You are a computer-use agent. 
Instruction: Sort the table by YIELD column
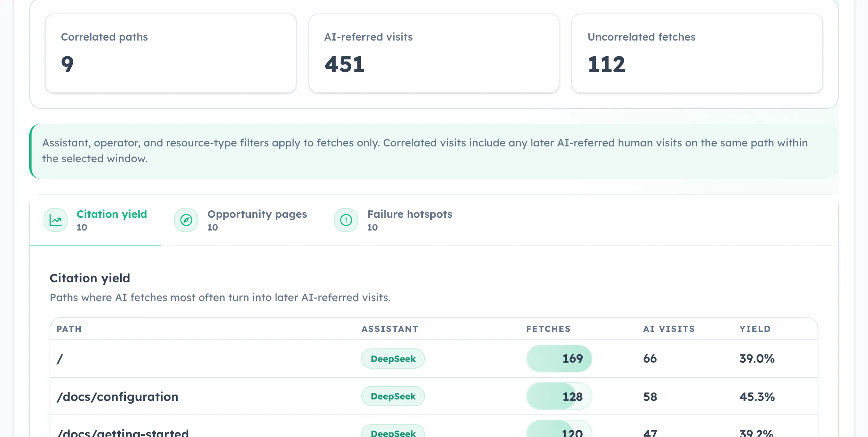755,329
